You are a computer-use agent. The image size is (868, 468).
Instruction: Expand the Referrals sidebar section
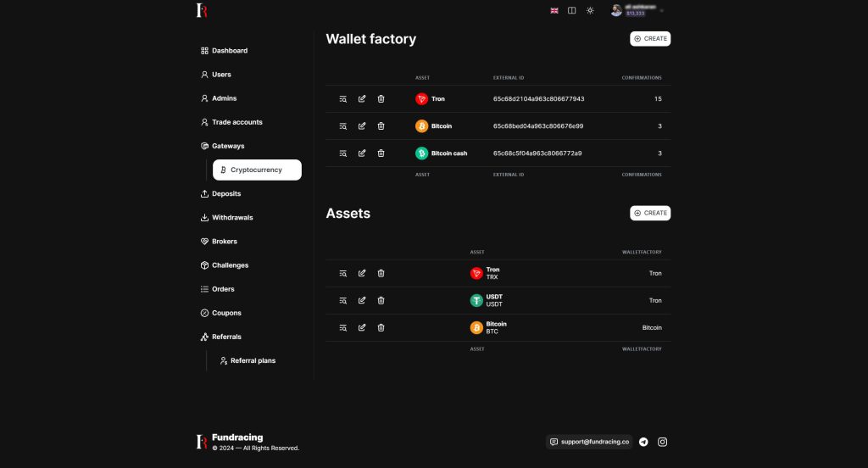pyautogui.click(x=227, y=337)
